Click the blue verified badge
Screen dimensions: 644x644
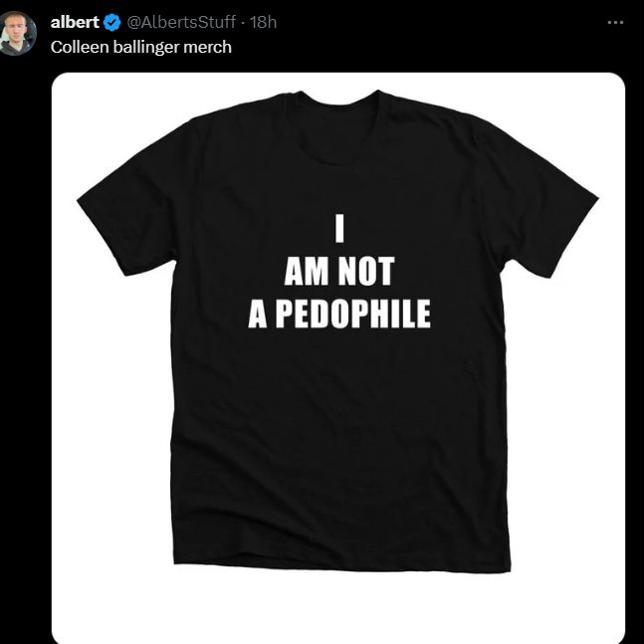coord(113,23)
